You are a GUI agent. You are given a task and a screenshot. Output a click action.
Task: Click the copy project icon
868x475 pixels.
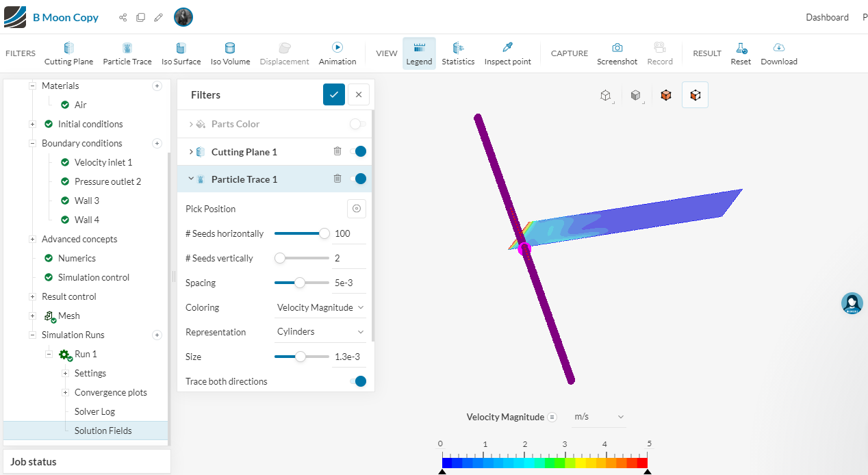click(x=140, y=18)
